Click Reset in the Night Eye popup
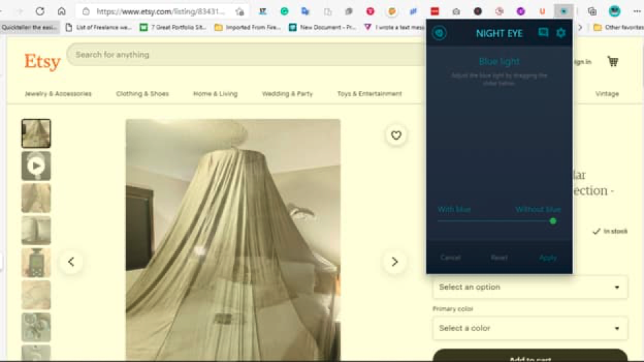The height and width of the screenshot is (362, 644). [x=499, y=257]
